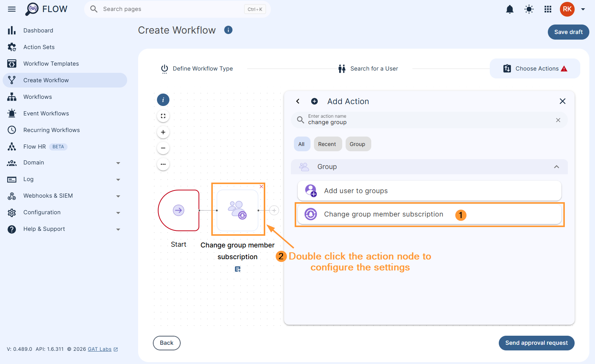The height and width of the screenshot is (364, 595).
Task: Select the All filter chip
Action: point(301,144)
